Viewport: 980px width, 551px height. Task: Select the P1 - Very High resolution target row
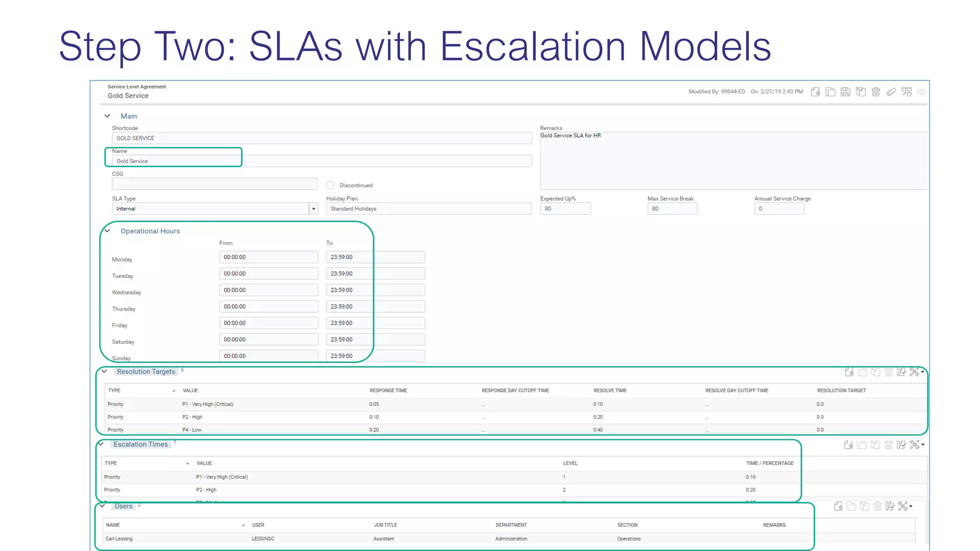[x=208, y=404]
